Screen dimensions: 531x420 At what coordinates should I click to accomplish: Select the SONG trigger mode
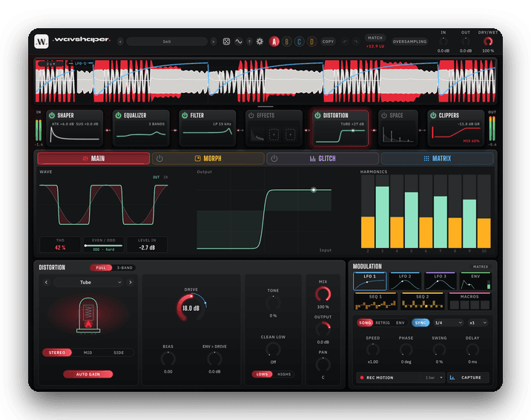tap(365, 323)
